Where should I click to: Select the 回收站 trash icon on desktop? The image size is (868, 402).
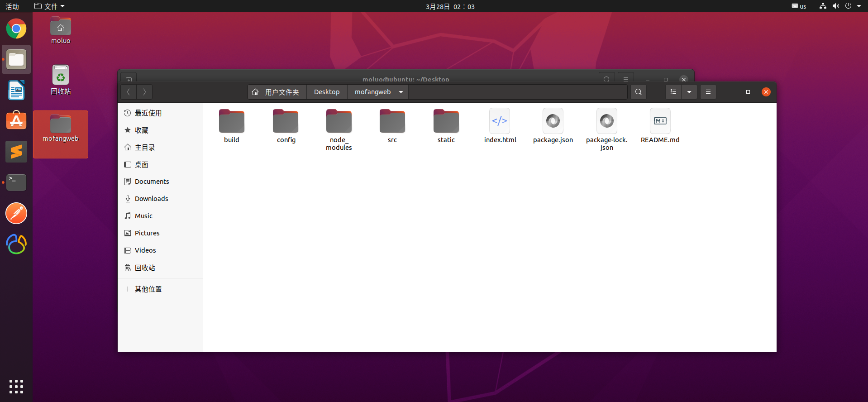coord(61,80)
